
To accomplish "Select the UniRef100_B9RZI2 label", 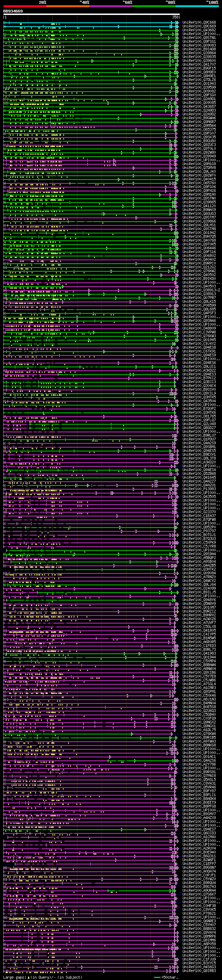I will [199, 612].
